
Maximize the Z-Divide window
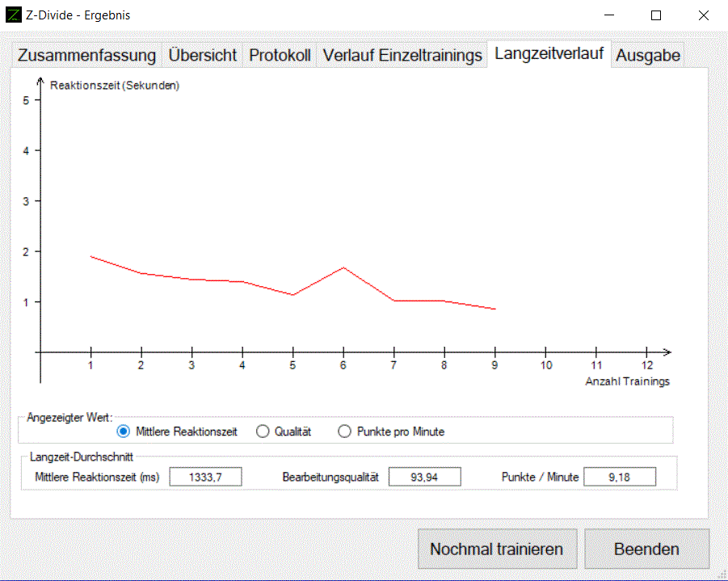656,15
